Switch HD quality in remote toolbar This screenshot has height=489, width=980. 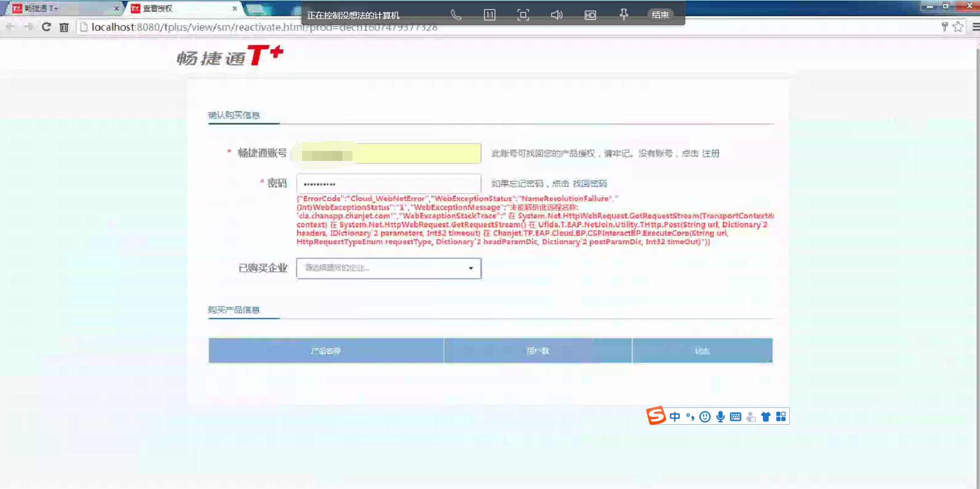click(590, 15)
